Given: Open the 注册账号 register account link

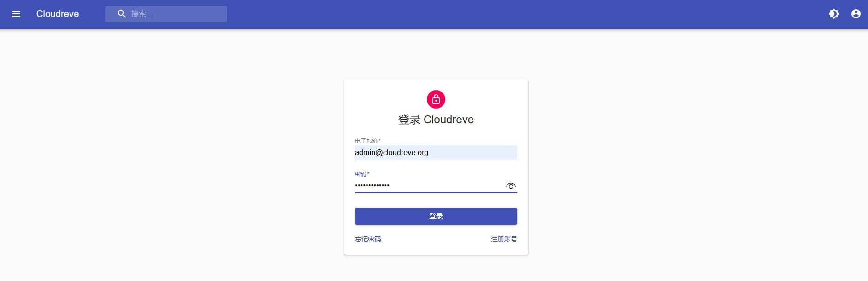Looking at the screenshot, I should point(504,239).
